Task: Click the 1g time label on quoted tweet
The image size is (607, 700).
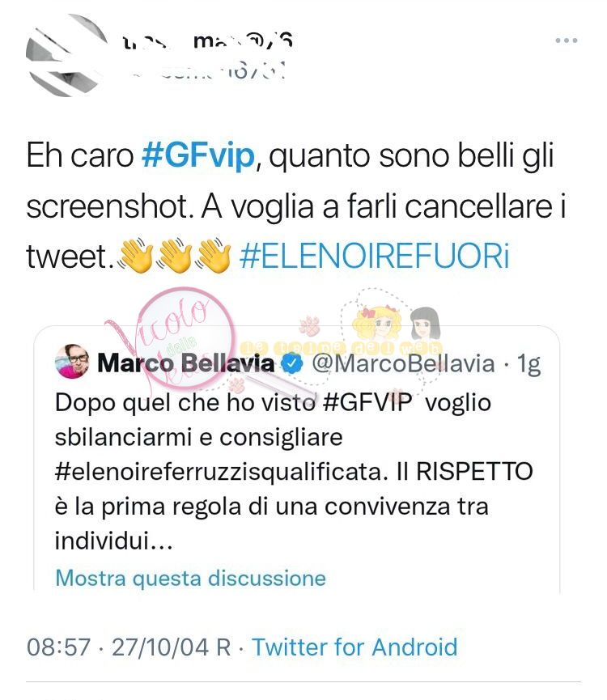Action: coord(528,364)
